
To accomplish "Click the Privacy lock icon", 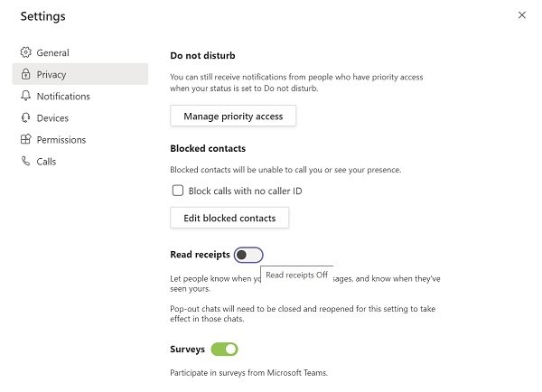I will pos(25,75).
